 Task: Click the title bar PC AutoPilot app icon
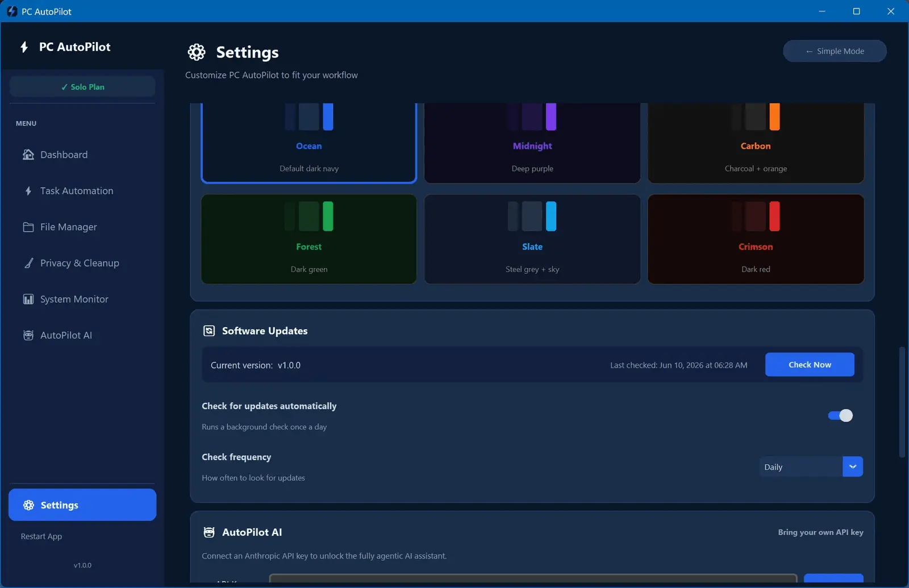[x=12, y=11]
